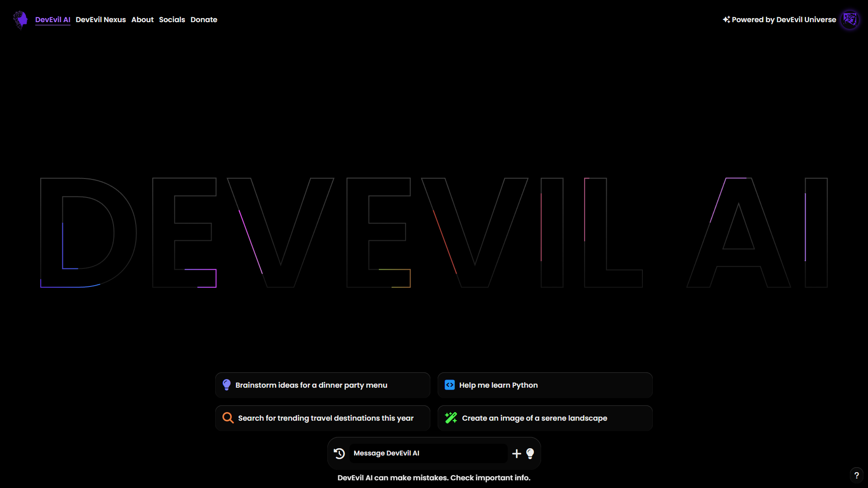Click the message history clock icon
Viewport: 868px width, 488px height.
pos(339,453)
